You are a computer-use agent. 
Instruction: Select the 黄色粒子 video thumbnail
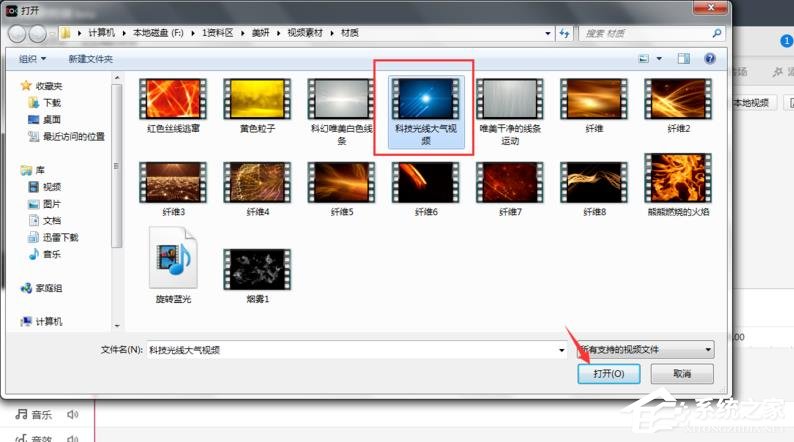coord(257,99)
